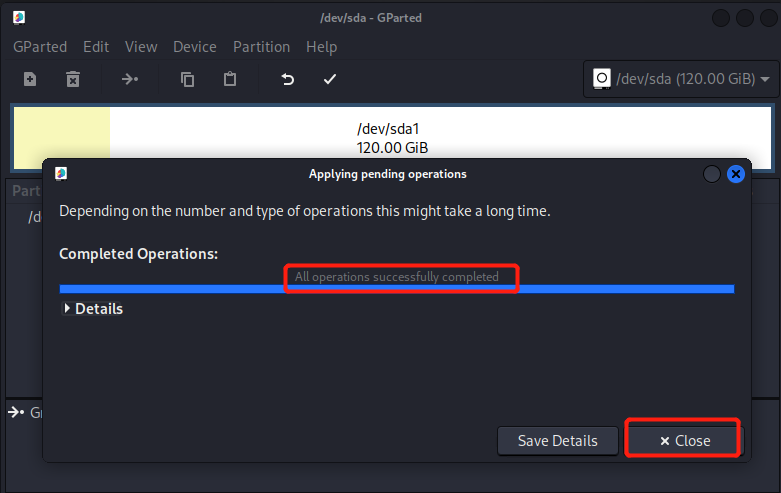Open the Partition menu
Image resolution: width=781 pixels, height=493 pixels.
(261, 47)
